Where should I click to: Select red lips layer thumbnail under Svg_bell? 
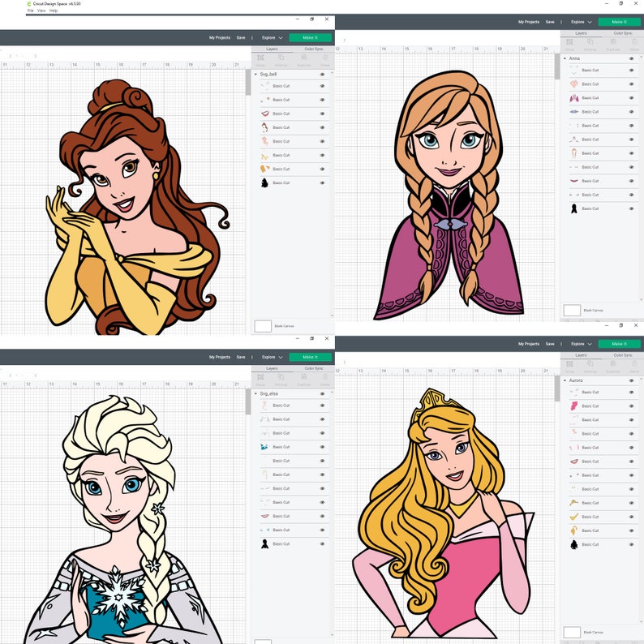click(265, 114)
